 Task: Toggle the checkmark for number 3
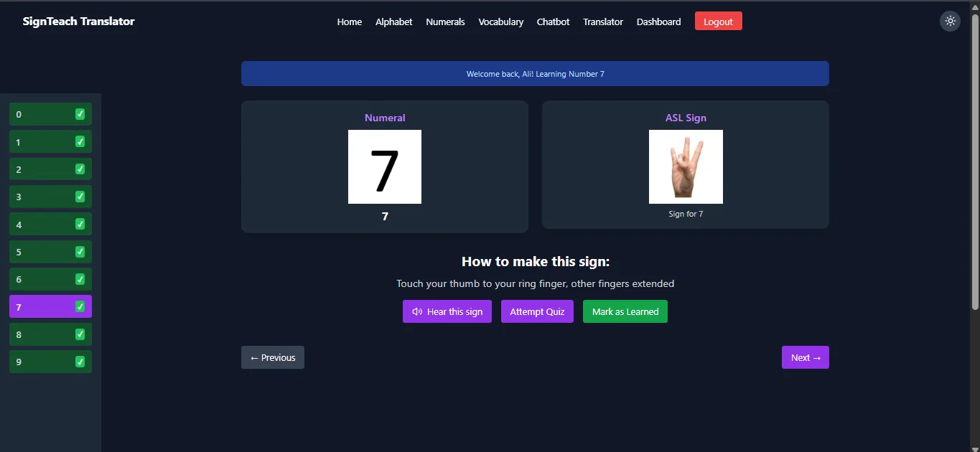pyautogui.click(x=80, y=197)
